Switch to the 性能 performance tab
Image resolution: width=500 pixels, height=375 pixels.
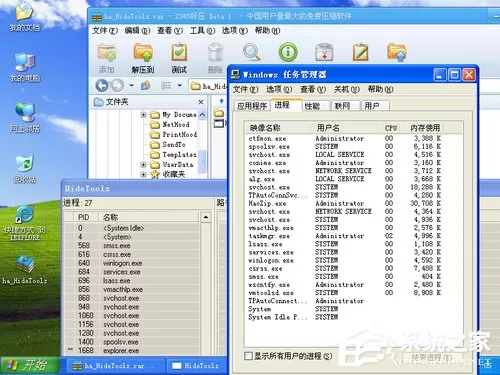click(x=312, y=106)
